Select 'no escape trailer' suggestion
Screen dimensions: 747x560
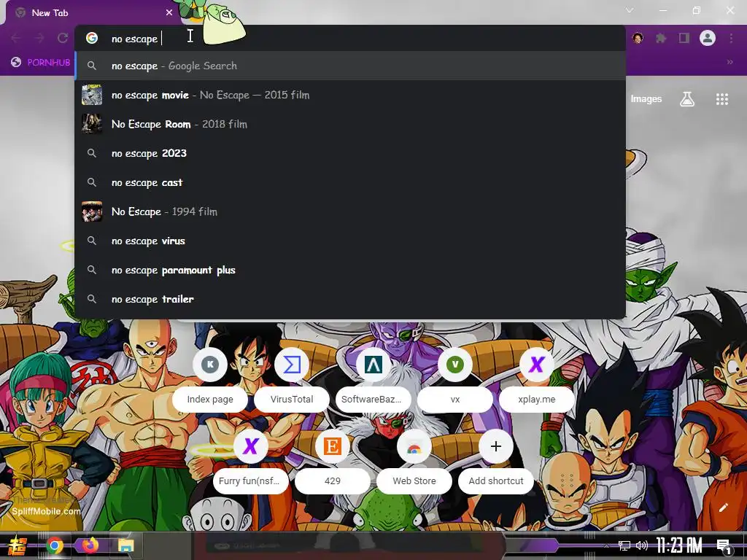click(x=350, y=299)
